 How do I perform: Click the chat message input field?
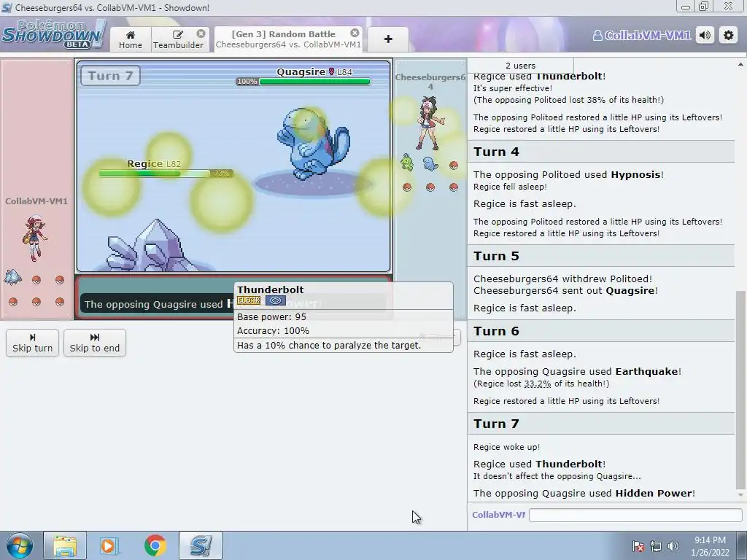635,515
